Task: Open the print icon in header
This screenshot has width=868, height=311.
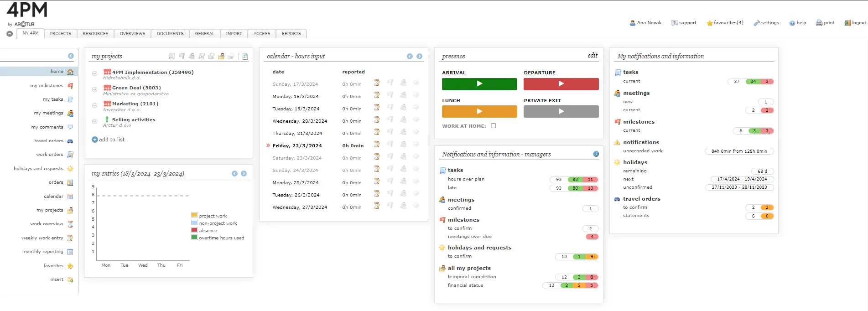Action: [x=819, y=23]
